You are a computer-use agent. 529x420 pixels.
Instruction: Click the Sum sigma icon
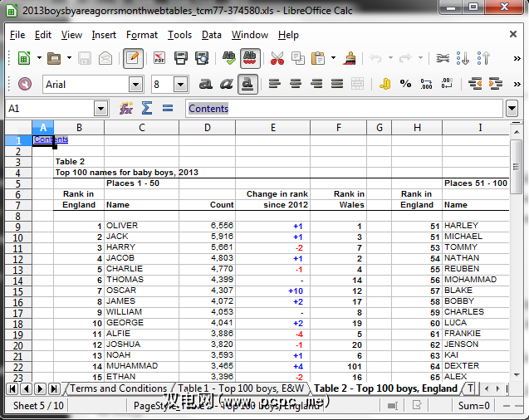(x=147, y=109)
